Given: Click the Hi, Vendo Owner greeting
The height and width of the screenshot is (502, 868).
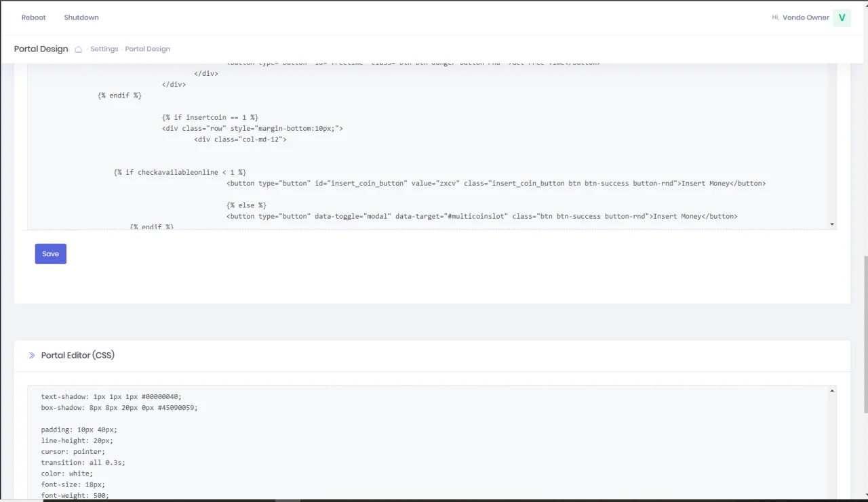Looking at the screenshot, I should pos(800,18).
